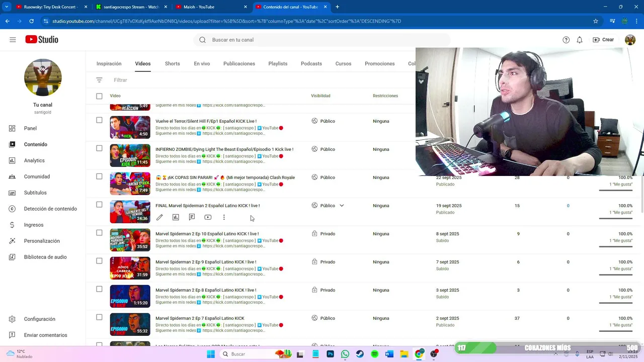Click comment count 0 on FINAL Spiderman row
This screenshot has height=362, width=644.
coord(568,206)
